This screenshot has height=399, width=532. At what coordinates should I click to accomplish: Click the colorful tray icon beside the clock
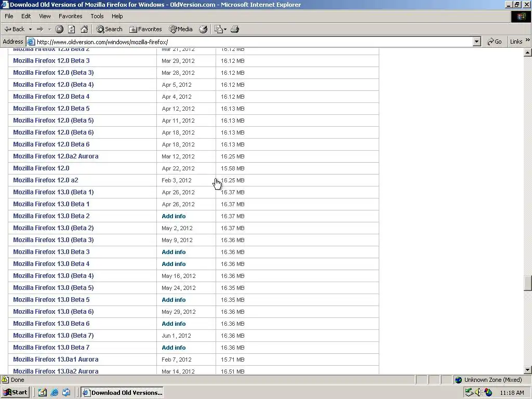point(488,393)
